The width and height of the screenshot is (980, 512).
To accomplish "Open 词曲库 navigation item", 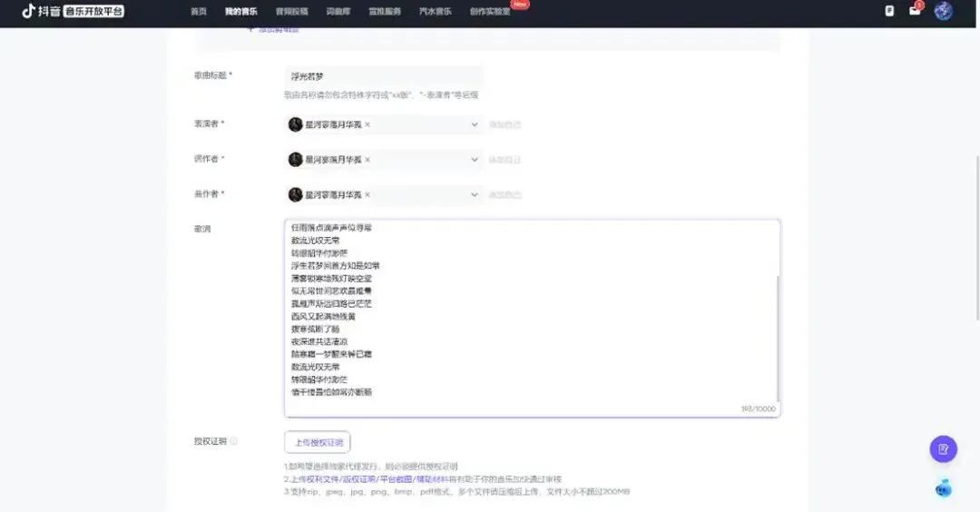I will (338, 11).
